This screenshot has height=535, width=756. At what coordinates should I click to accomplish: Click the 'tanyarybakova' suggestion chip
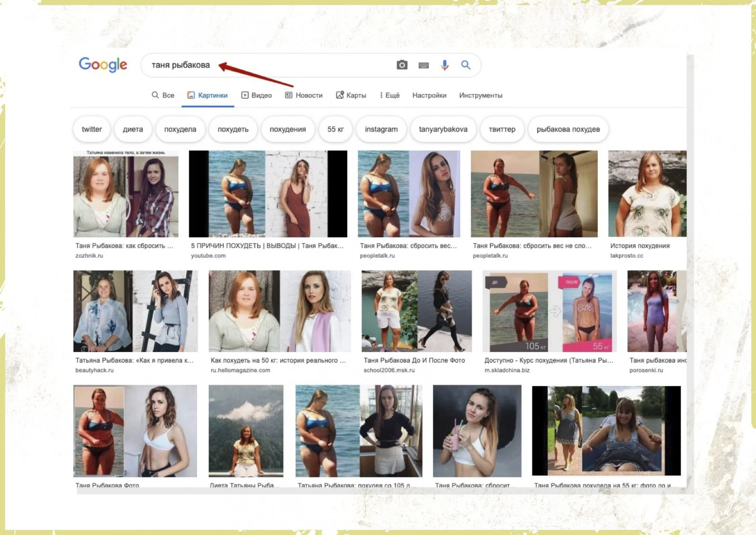click(443, 129)
